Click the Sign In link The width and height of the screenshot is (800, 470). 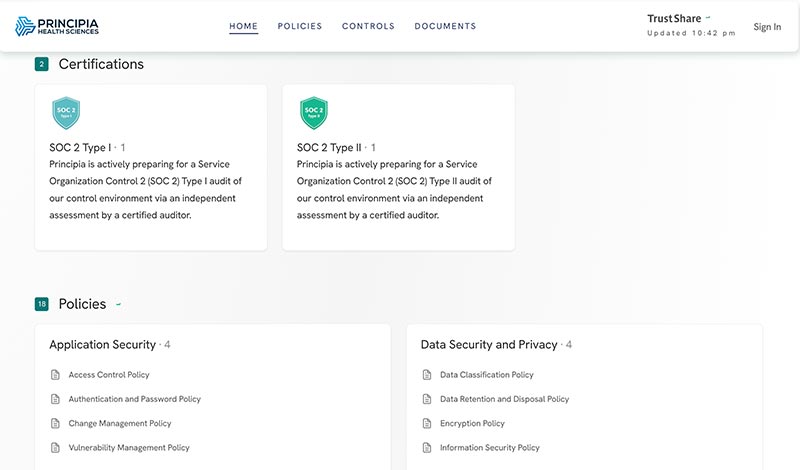point(767,27)
